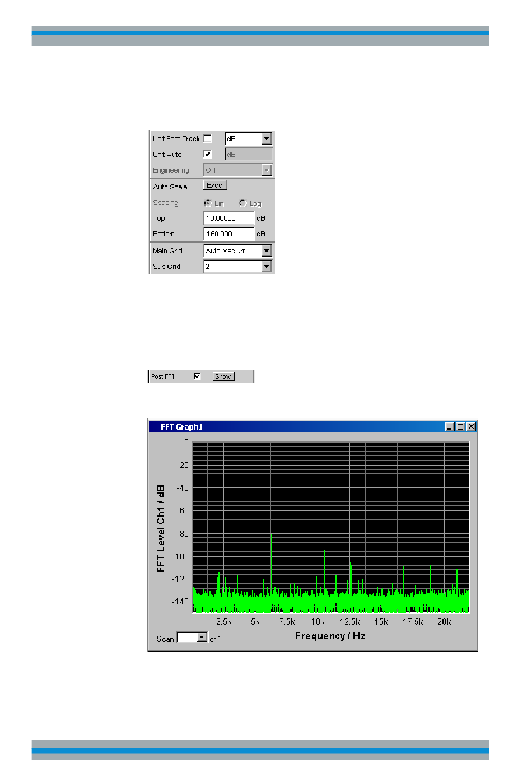Click the -140 level axis tick label
Screen dimensions: 532x772
(x=180, y=602)
